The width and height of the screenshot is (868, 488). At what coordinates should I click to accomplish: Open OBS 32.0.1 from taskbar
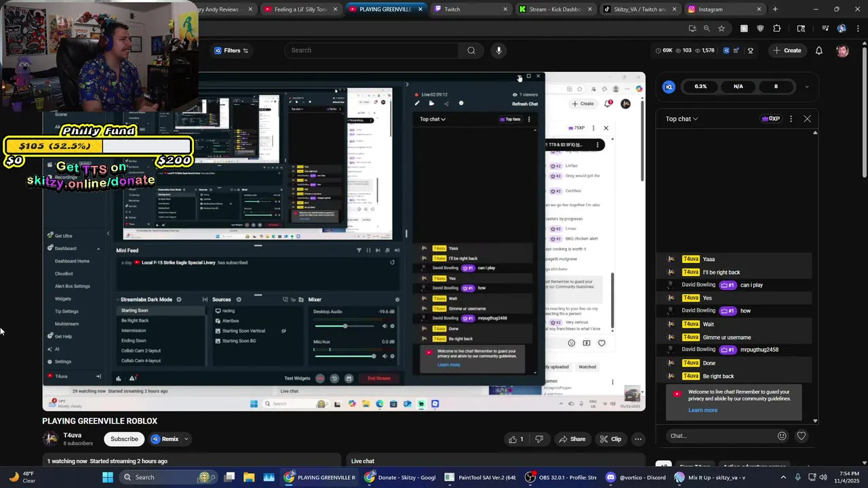[x=562, y=477]
